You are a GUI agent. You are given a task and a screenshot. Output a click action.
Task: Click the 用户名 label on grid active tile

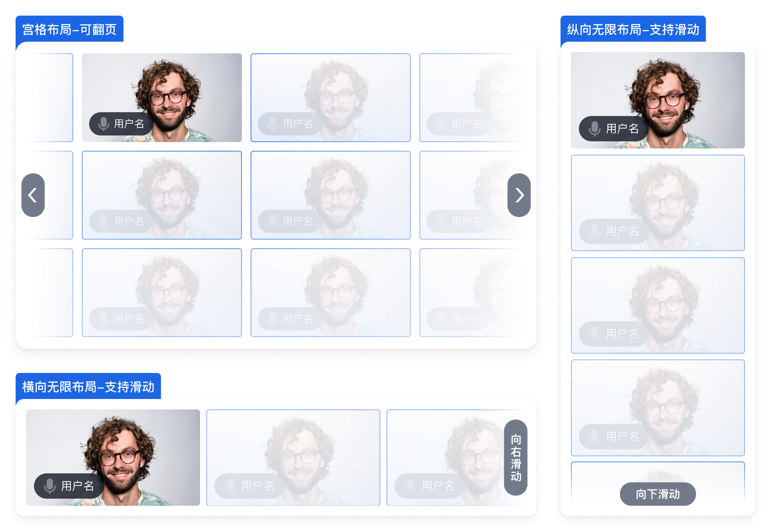pyautogui.click(x=129, y=124)
